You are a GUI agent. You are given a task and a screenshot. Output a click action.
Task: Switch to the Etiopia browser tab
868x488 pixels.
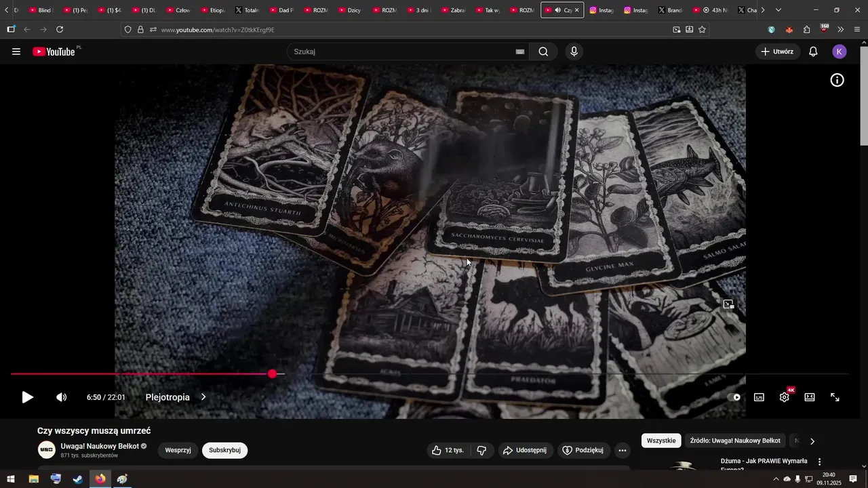[x=213, y=10]
